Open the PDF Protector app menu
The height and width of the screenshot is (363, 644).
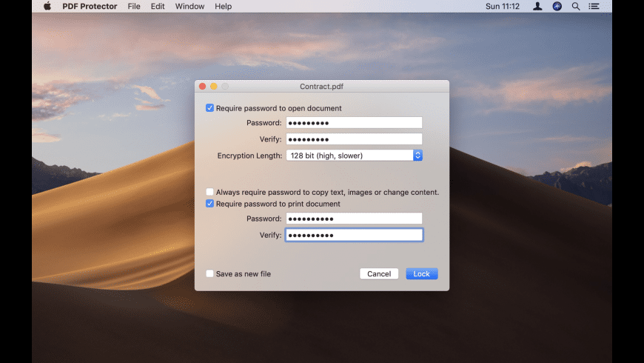coord(90,6)
